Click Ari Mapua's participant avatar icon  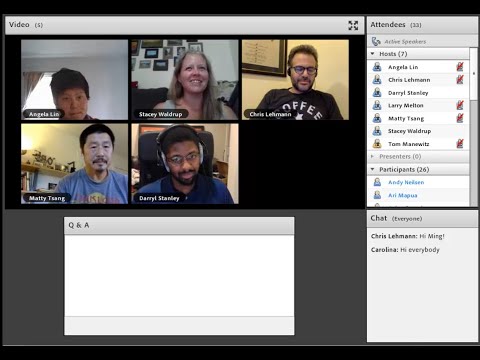point(377,195)
